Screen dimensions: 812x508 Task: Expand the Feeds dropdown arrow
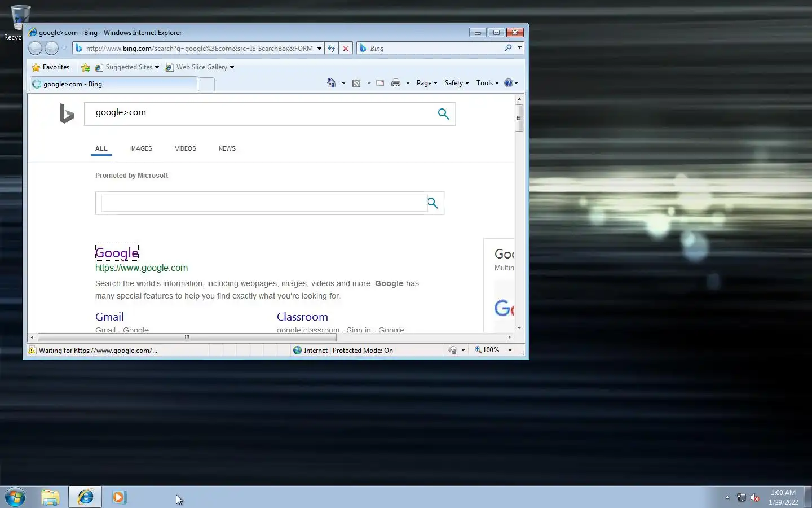click(x=369, y=83)
